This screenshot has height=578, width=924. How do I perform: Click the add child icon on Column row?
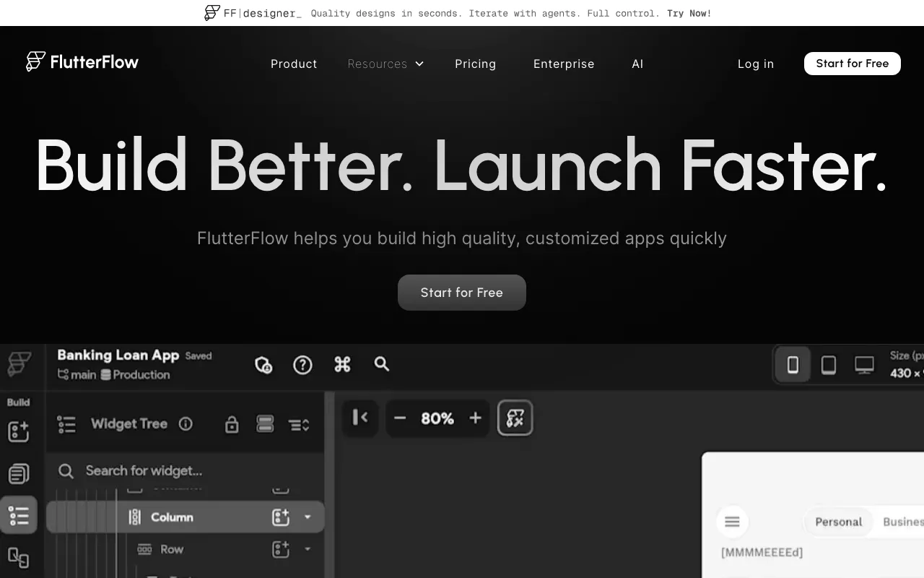[x=281, y=517]
